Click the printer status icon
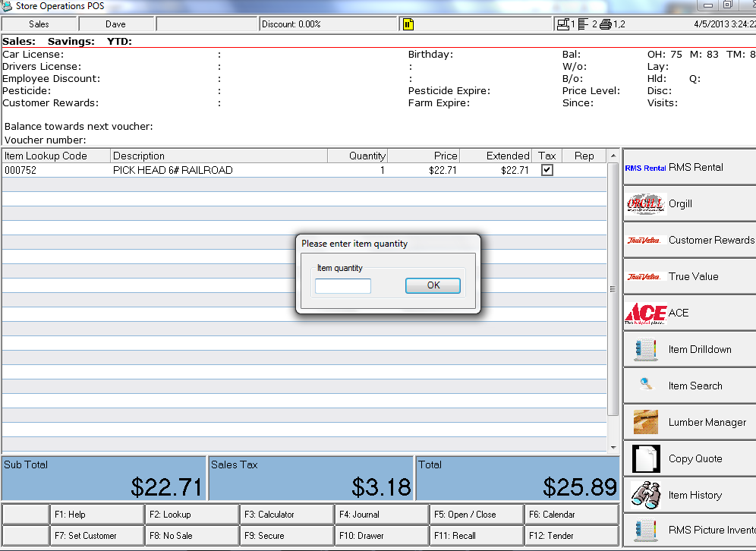The image size is (756, 551). [x=605, y=24]
